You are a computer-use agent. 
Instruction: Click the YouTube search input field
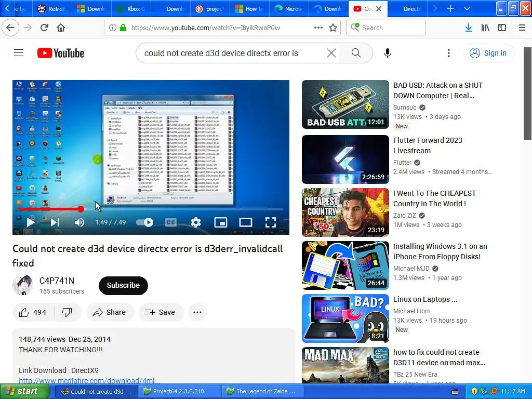coord(232,53)
